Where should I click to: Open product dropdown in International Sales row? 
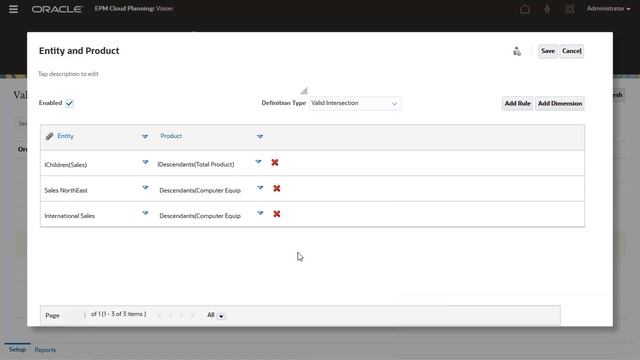(x=260, y=213)
